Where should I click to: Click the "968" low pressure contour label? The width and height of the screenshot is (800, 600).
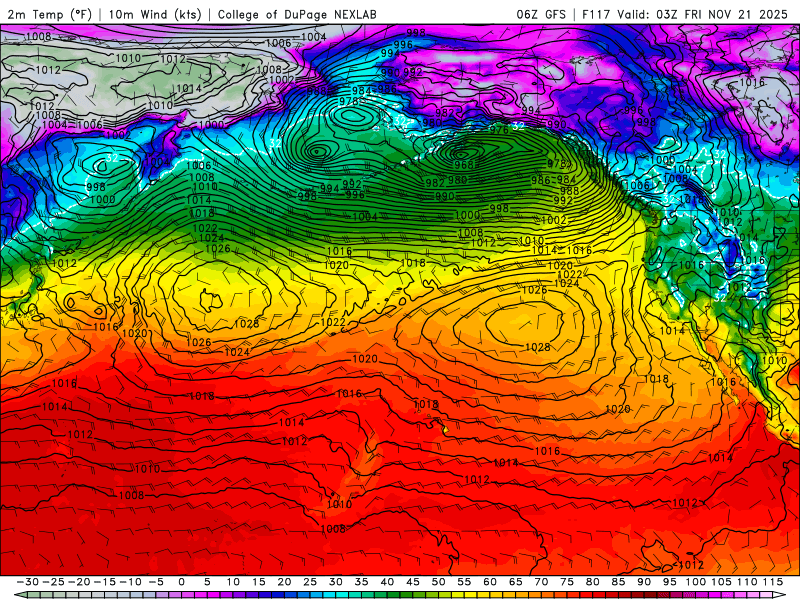[464, 165]
